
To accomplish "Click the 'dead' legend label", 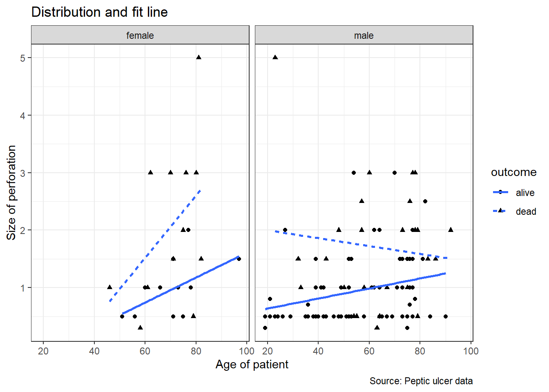I will [526, 212].
